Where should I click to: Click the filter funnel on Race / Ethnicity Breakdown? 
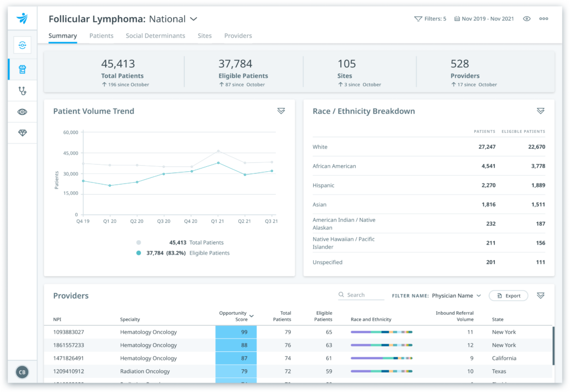pos(540,111)
